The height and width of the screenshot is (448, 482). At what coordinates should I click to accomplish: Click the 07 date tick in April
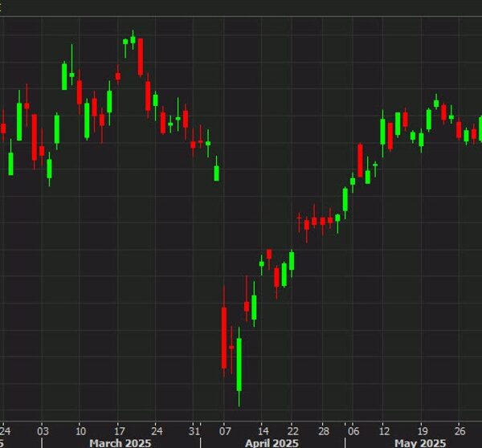coord(225,429)
